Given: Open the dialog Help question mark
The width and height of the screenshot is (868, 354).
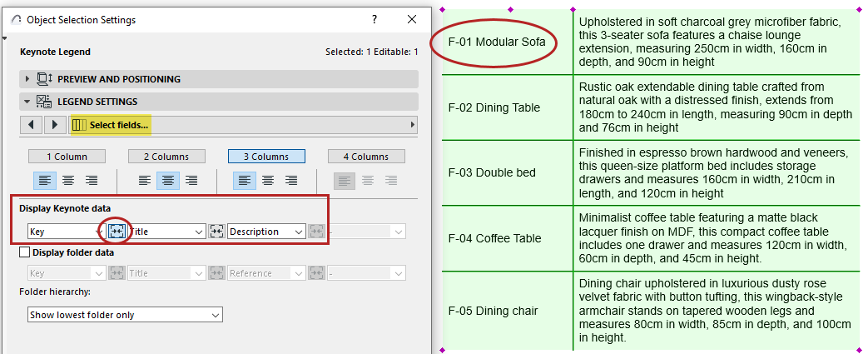Looking at the screenshot, I should pyautogui.click(x=374, y=19).
